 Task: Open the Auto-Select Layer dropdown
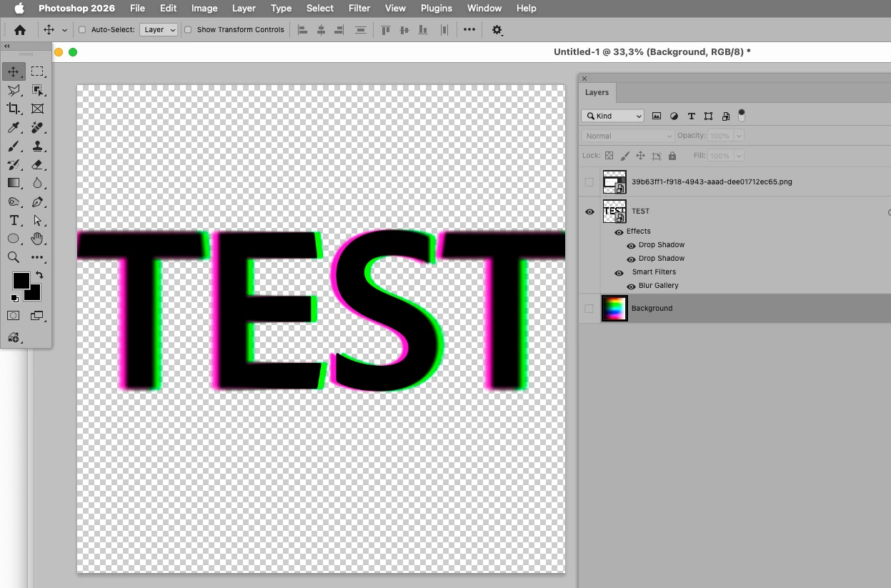(159, 30)
